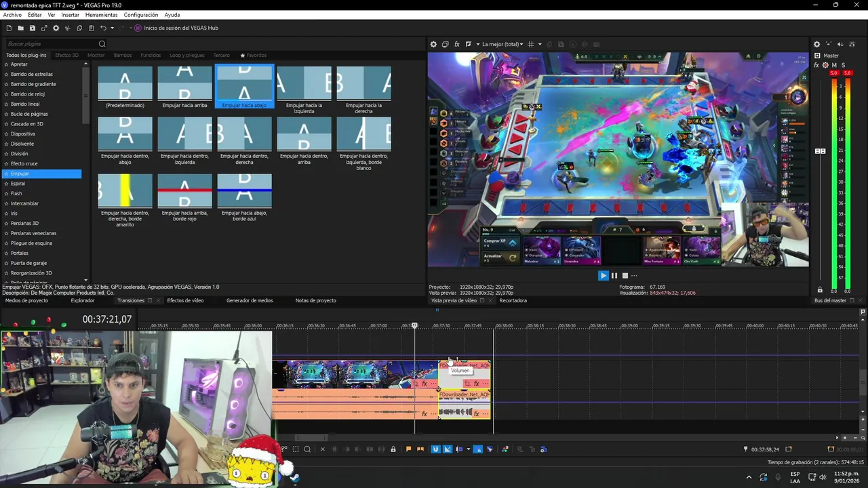
Task: Click the lock event icon in timeline toolbar
Action: (393, 449)
